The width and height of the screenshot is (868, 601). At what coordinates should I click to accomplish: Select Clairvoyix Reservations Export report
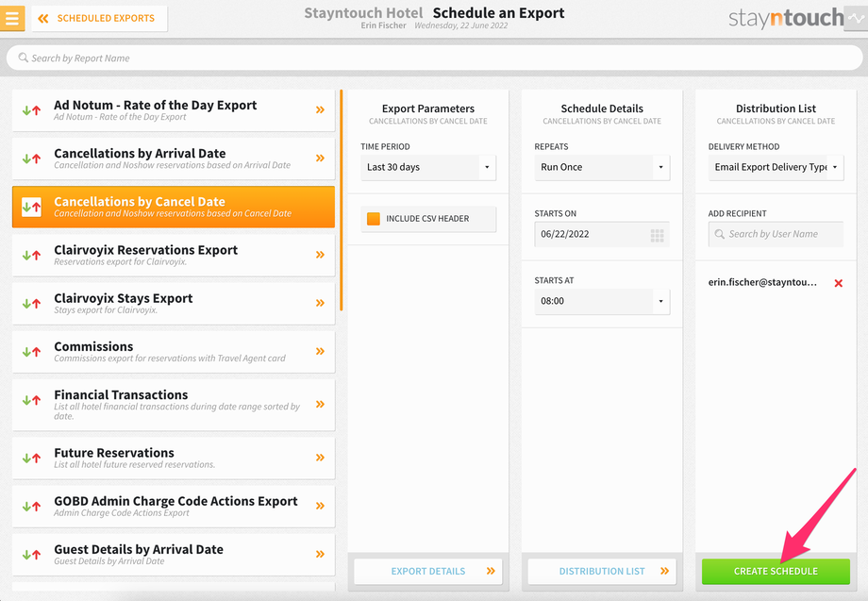pos(174,255)
